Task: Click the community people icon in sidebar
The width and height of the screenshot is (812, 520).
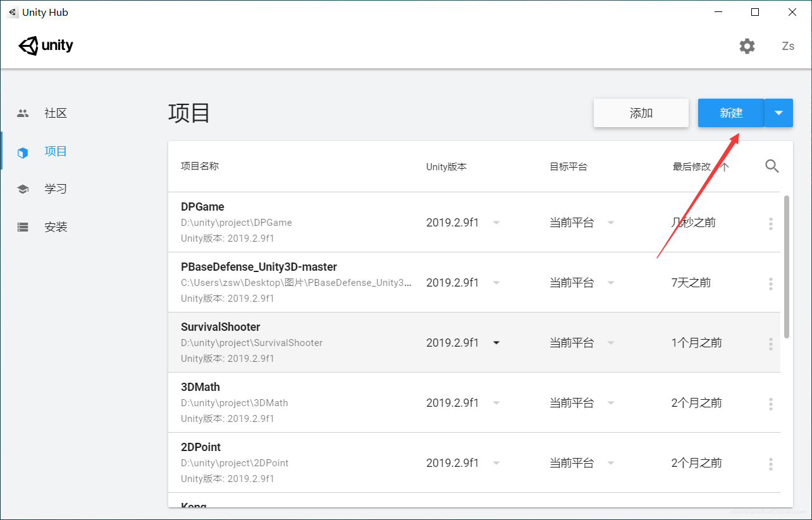Action: (23, 113)
